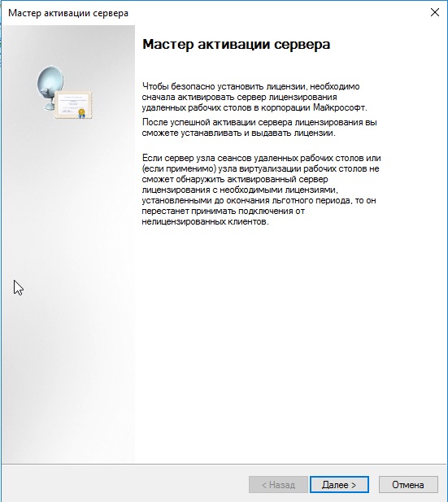448x502 pixels.
Task: Click the satellite dish graphic in the banner
Action: coord(50,86)
